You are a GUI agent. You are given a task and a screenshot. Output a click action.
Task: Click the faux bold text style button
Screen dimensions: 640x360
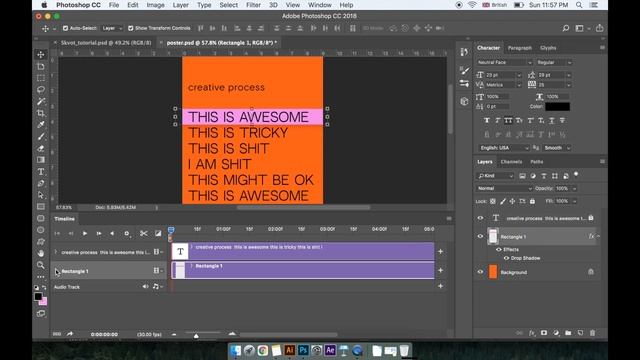click(x=487, y=120)
